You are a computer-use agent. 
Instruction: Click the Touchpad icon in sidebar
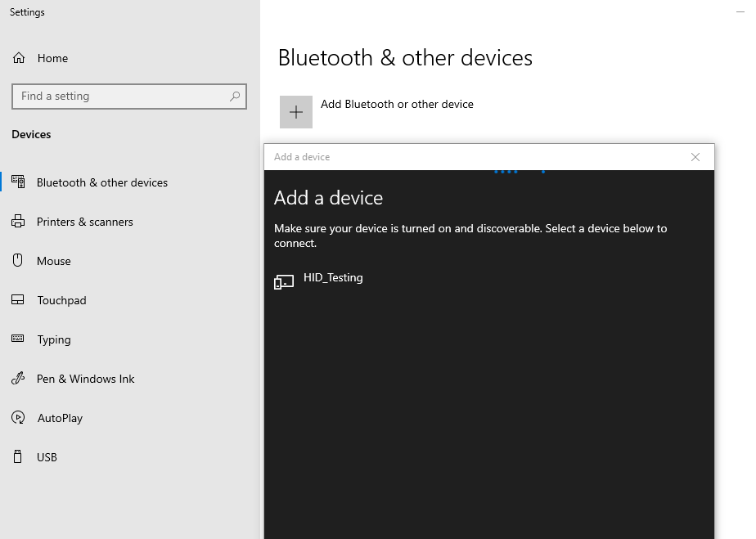point(18,300)
